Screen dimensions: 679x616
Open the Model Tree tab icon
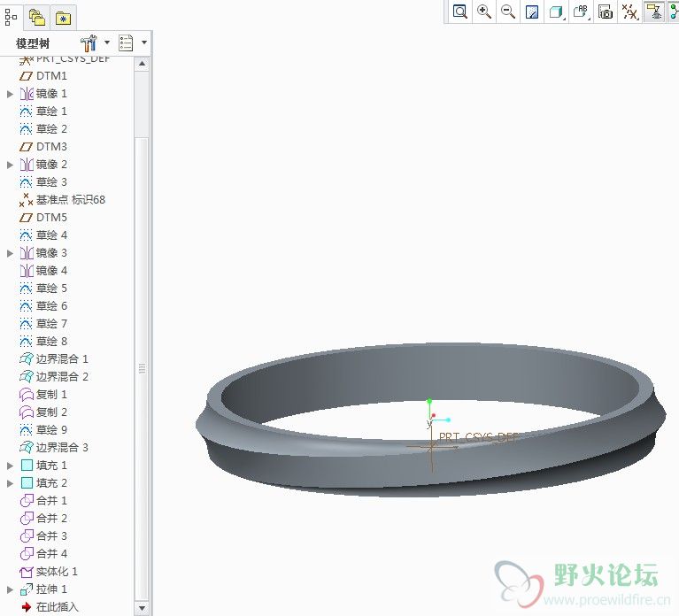[x=11, y=18]
